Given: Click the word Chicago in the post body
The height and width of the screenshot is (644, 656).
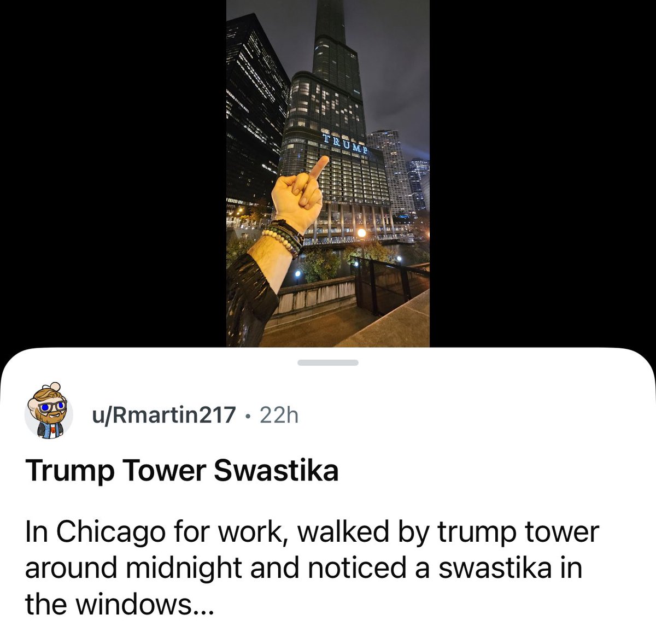Looking at the screenshot, I should (110, 532).
